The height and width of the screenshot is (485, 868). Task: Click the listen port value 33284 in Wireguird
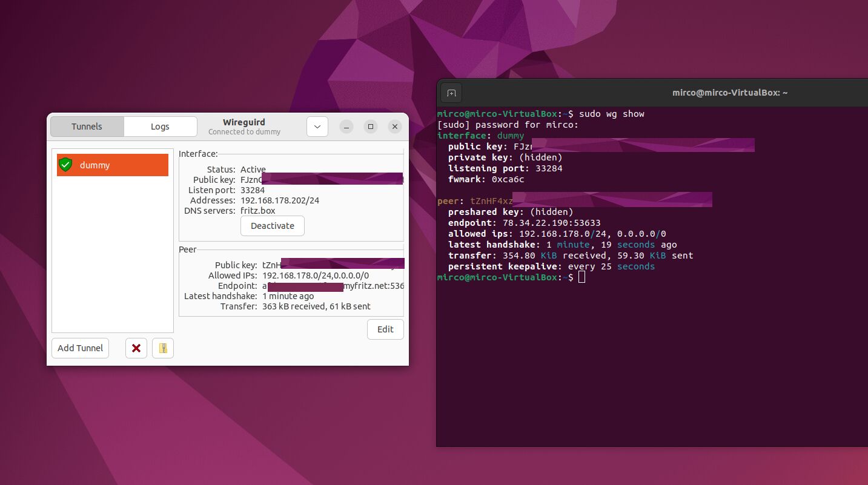pos(253,190)
